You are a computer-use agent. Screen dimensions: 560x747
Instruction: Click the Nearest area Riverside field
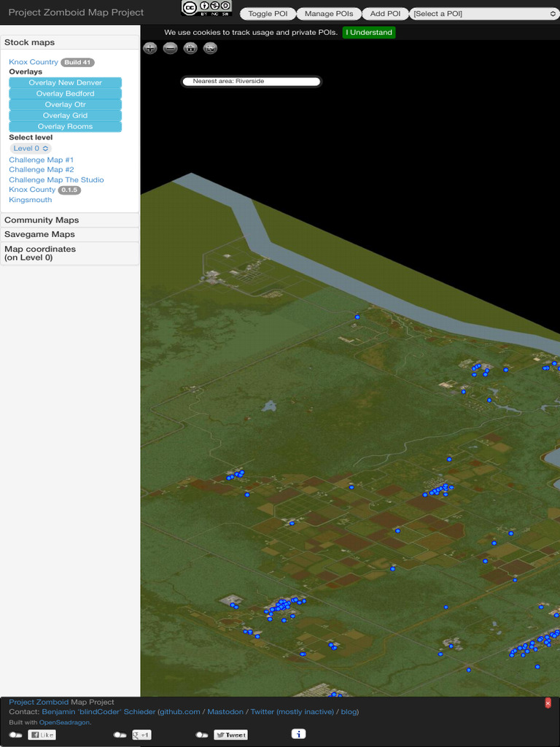251,82
